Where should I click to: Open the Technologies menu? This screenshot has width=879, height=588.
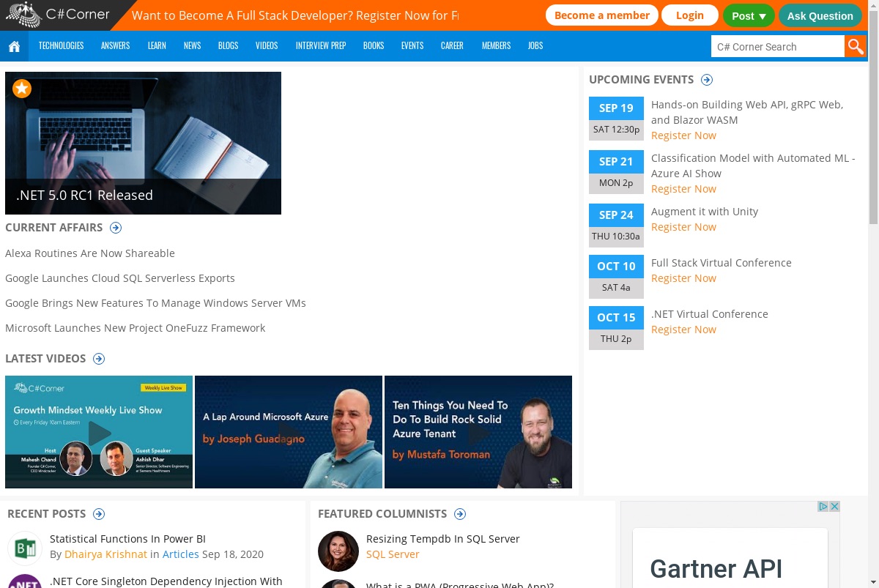(x=61, y=45)
